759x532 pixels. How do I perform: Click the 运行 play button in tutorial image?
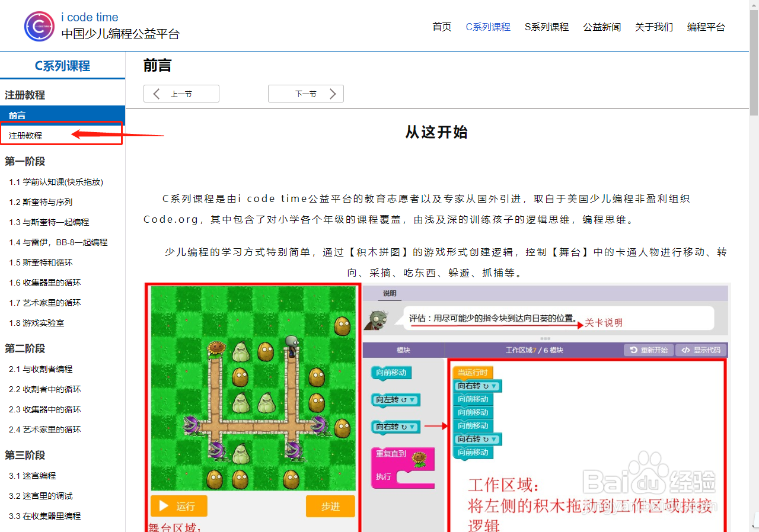coord(179,507)
